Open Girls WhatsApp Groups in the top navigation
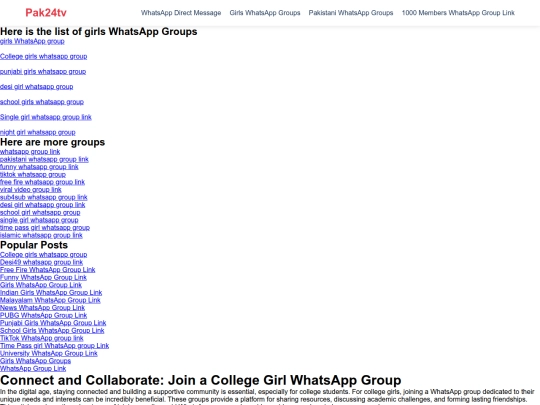This screenshot has height=405, width=540. pos(265,13)
